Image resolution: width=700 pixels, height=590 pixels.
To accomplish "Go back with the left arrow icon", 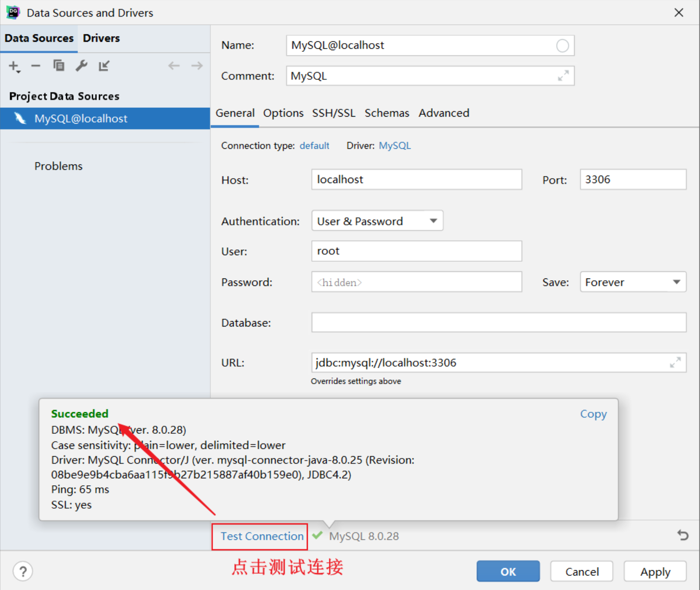I will pyautogui.click(x=174, y=66).
